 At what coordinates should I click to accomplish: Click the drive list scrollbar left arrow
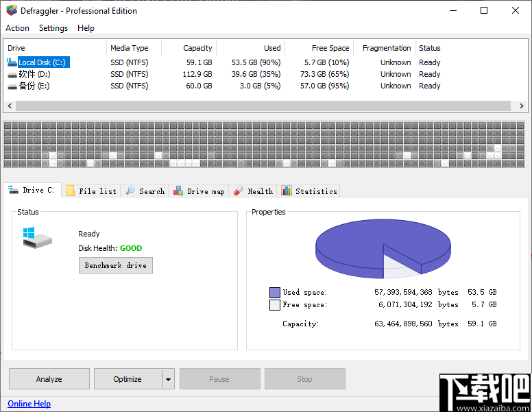click(10, 106)
